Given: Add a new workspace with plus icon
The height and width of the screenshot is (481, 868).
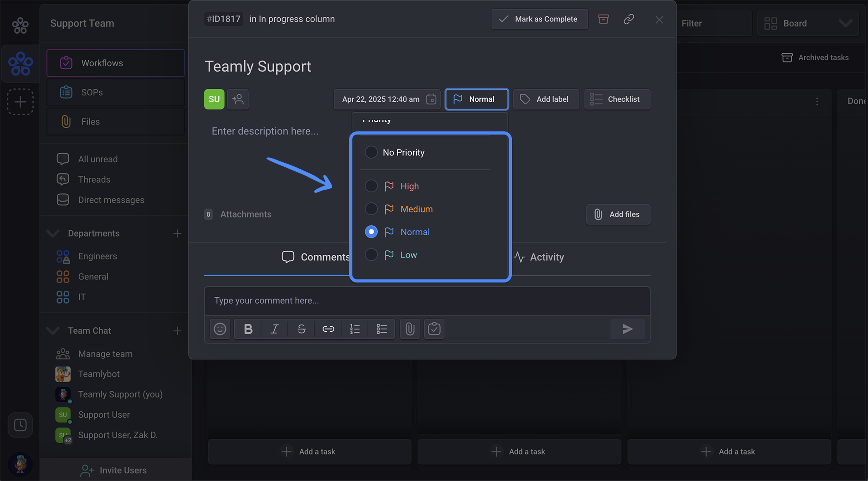Looking at the screenshot, I should pos(20,102).
